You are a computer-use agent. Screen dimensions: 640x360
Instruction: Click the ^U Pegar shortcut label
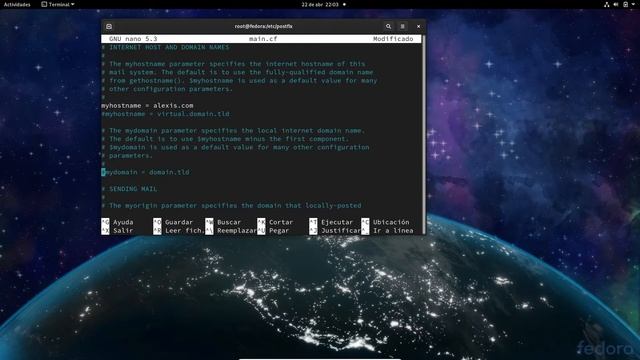(x=273, y=231)
